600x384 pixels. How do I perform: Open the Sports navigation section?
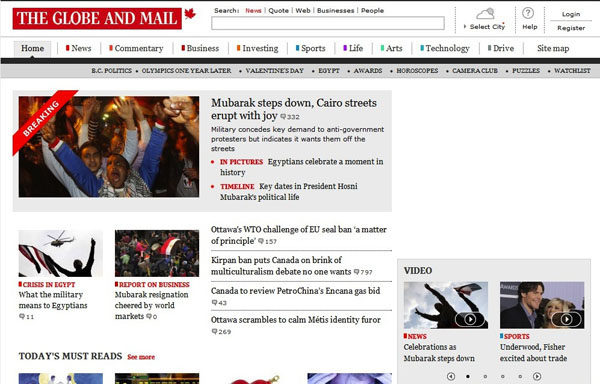(311, 48)
